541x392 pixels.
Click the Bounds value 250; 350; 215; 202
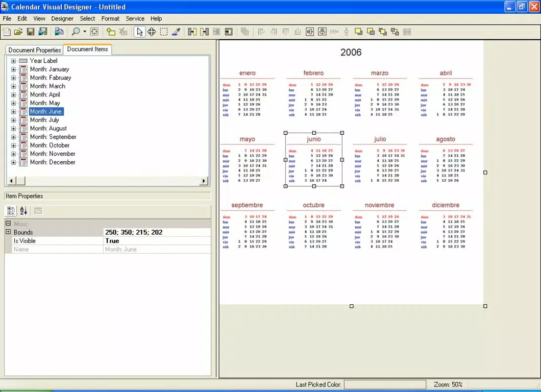pos(157,232)
